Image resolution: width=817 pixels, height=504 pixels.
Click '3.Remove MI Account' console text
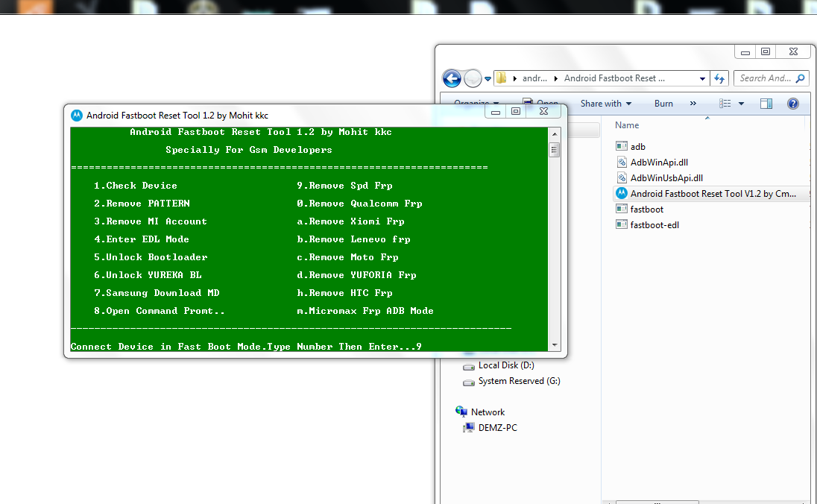click(151, 221)
